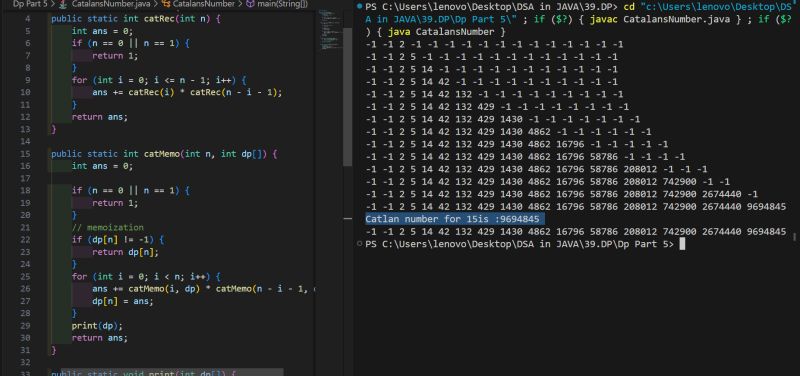The height and width of the screenshot is (376, 800).
Task: Place cursor at the terminal prompt cursor
Action: click(x=682, y=244)
